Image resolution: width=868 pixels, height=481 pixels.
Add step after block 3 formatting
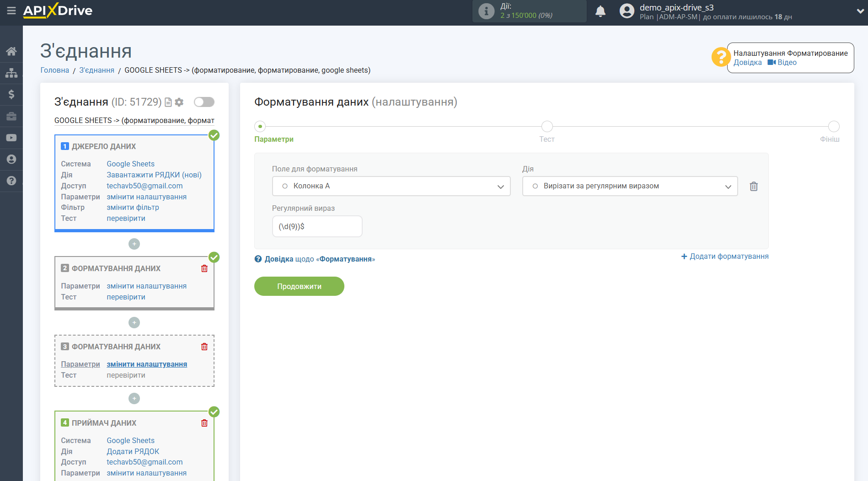[134, 399]
